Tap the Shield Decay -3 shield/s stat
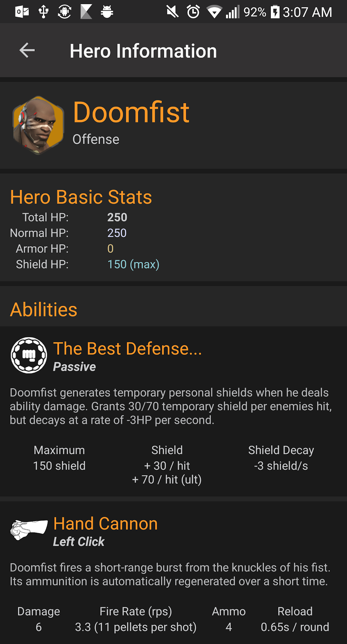 tap(281, 458)
